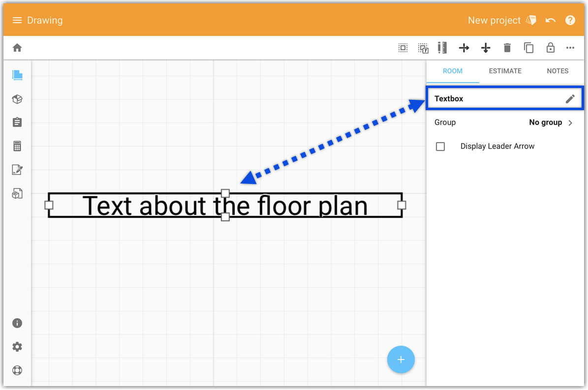Click the New project title

tap(494, 20)
